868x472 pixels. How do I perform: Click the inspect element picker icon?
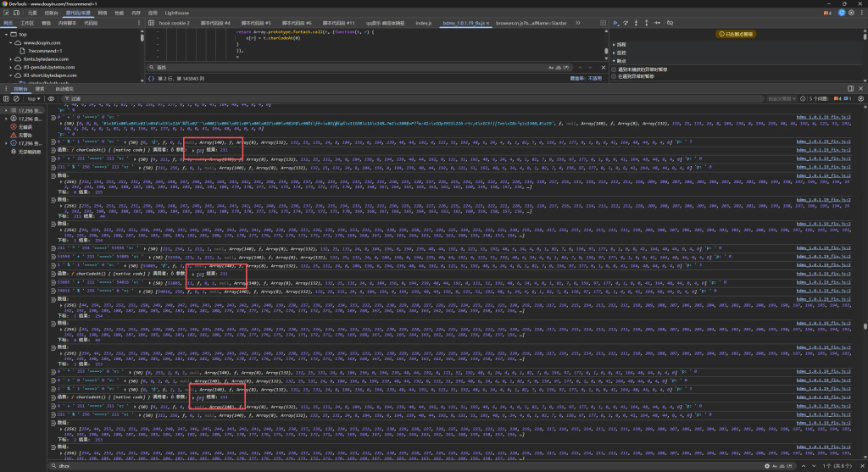[8, 14]
